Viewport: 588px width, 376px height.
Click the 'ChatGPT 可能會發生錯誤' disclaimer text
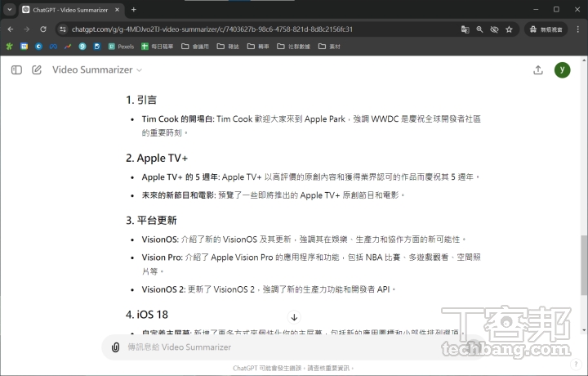pyautogui.click(x=267, y=368)
